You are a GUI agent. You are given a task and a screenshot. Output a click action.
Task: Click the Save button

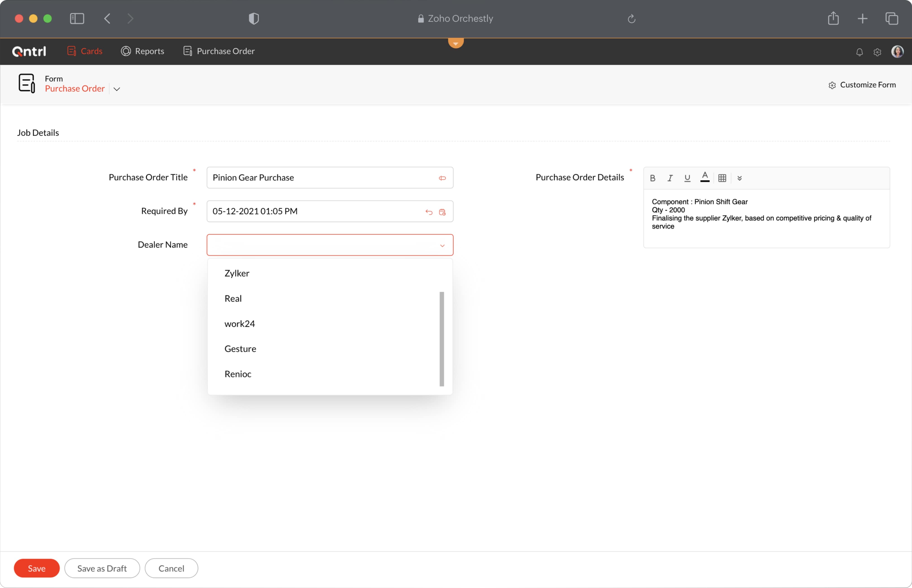pyautogui.click(x=37, y=568)
